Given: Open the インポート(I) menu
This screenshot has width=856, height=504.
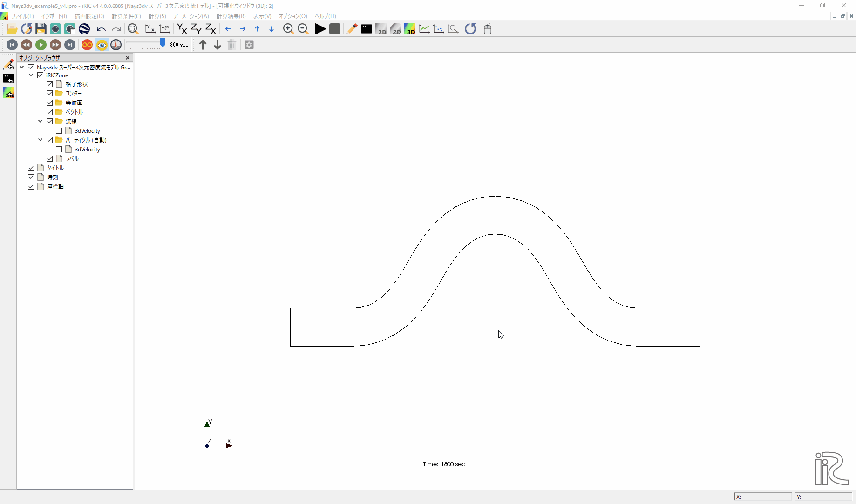Looking at the screenshot, I should (x=54, y=16).
